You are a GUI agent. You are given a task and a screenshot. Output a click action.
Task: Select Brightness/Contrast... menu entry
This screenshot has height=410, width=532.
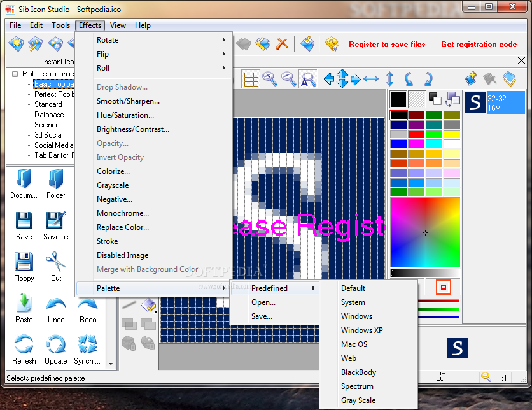[154, 129]
